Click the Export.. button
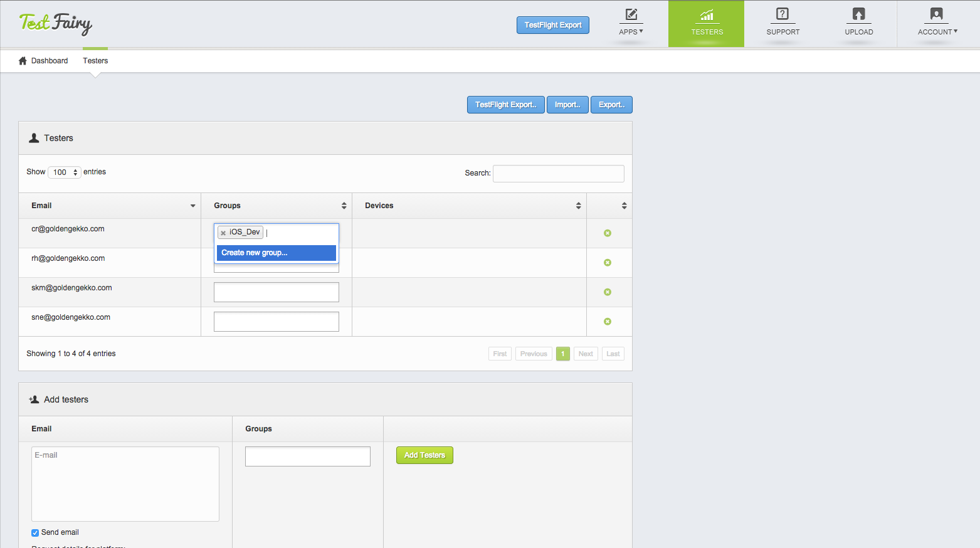980x548 pixels. pyautogui.click(x=611, y=105)
